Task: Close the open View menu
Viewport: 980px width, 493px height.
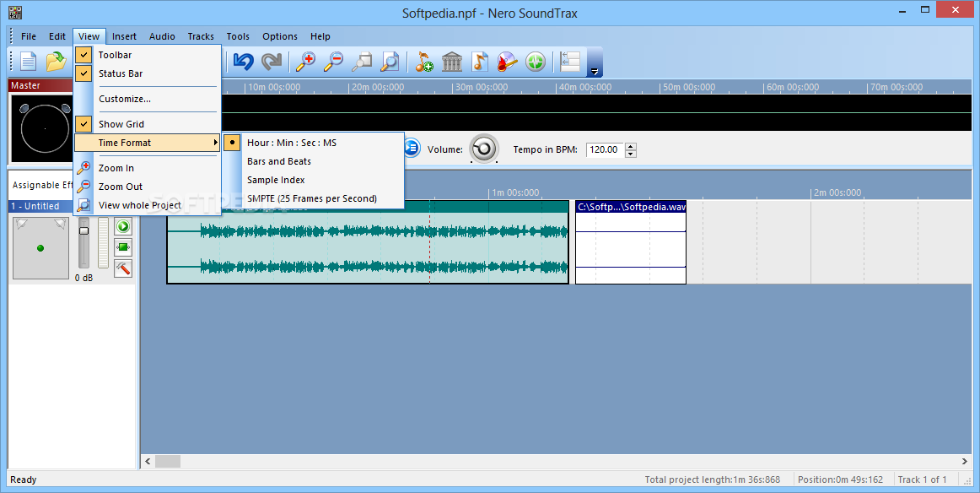Action: click(89, 36)
